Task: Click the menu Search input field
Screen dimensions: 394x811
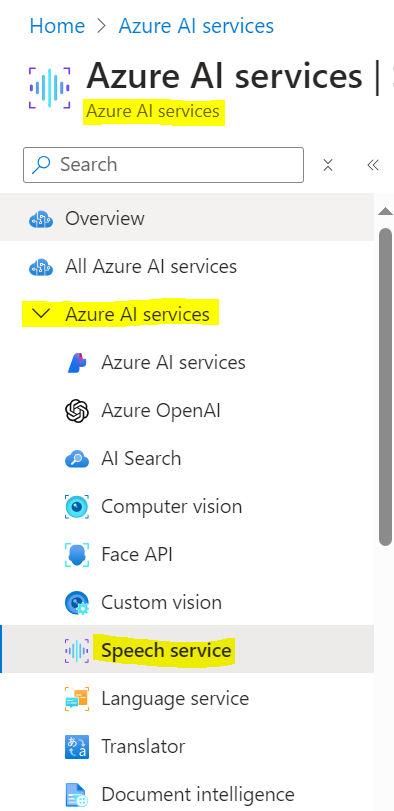Action: click(163, 165)
